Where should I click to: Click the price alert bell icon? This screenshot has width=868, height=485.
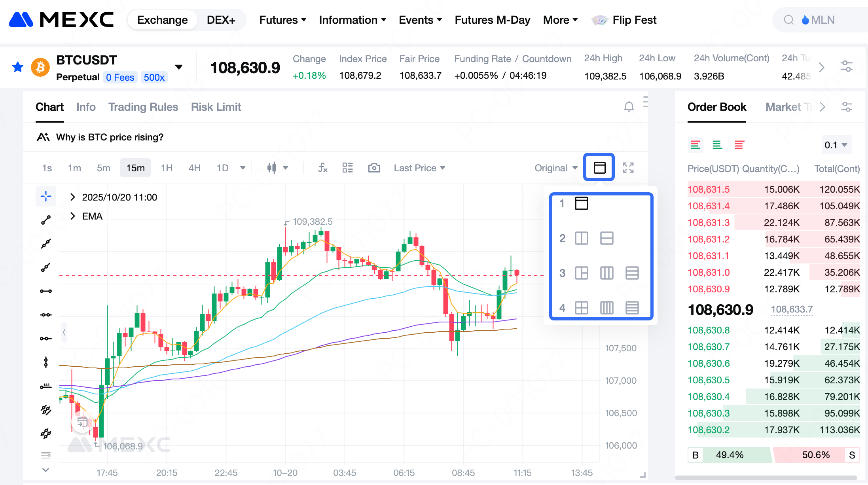click(629, 107)
